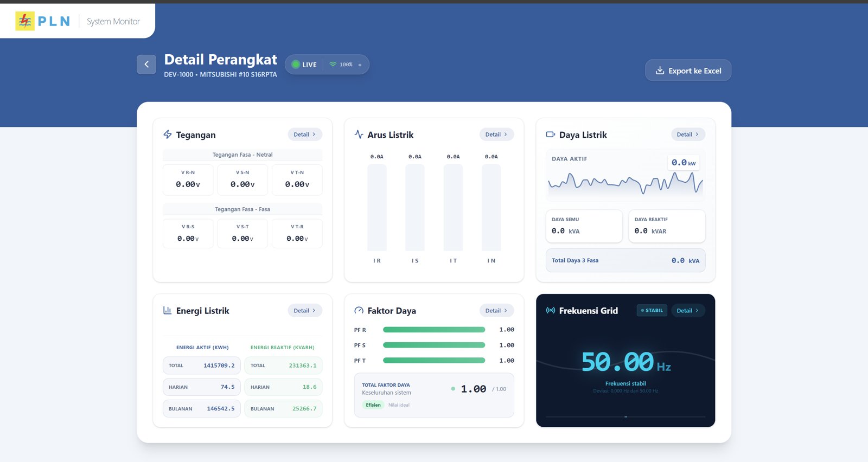This screenshot has width=868, height=462.
Task: Click the V R-N voltage tile
Action: pyautogui.click(x=188, y=180)
